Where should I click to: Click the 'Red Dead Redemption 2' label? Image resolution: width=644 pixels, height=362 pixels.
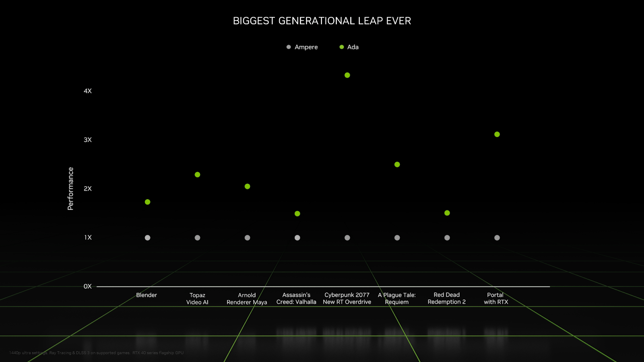pos(447,298)
